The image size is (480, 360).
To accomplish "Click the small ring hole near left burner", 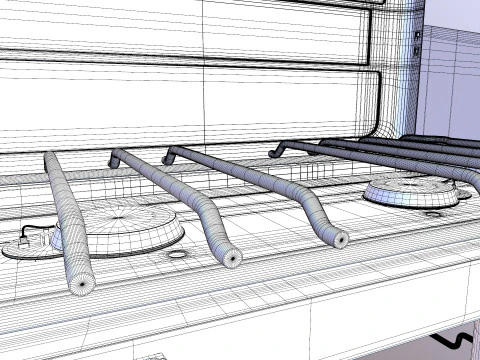I will click(176, 255).
